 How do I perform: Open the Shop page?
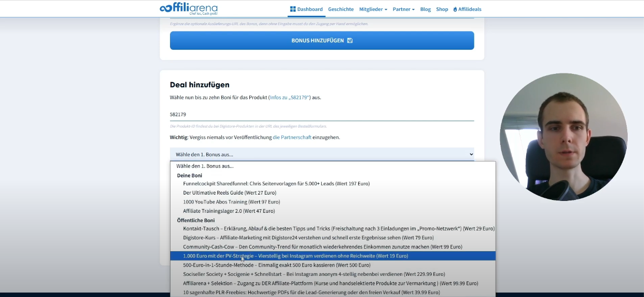[x=442, y=9]
